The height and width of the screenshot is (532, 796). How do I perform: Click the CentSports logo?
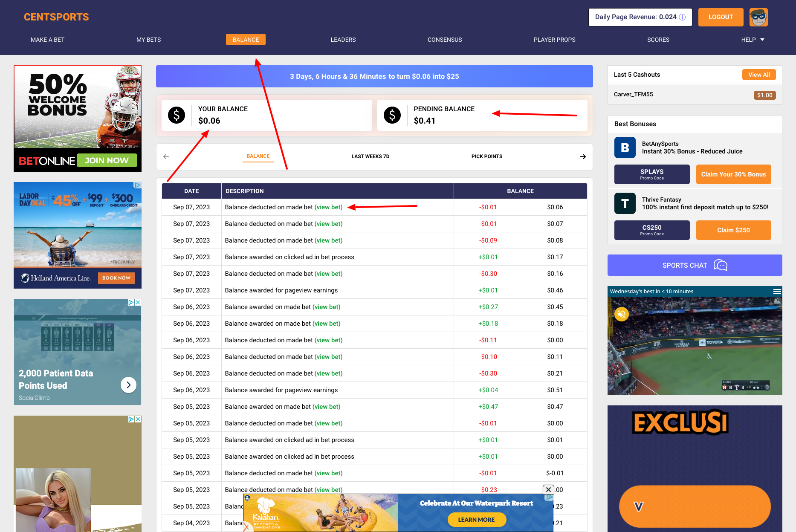click(56, 17)
